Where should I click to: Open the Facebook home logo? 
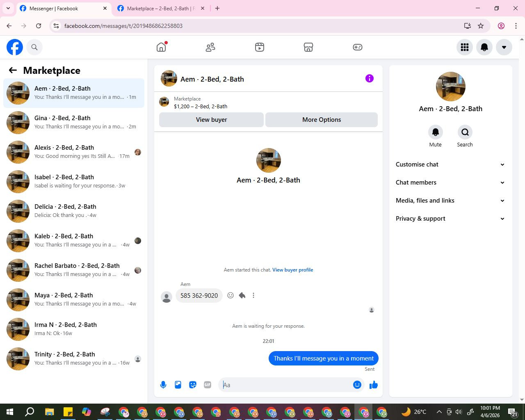[15, 47]
